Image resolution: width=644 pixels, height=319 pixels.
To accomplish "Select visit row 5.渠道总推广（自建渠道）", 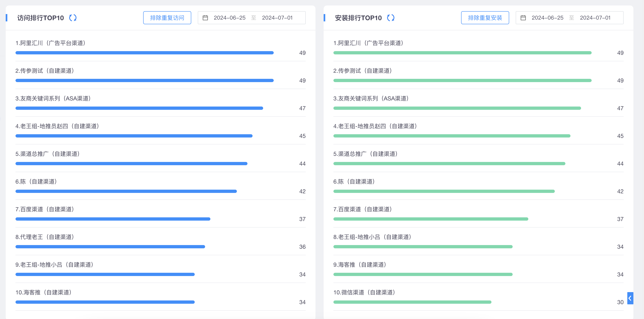I will pyautogui.click(x=160, y=158).
